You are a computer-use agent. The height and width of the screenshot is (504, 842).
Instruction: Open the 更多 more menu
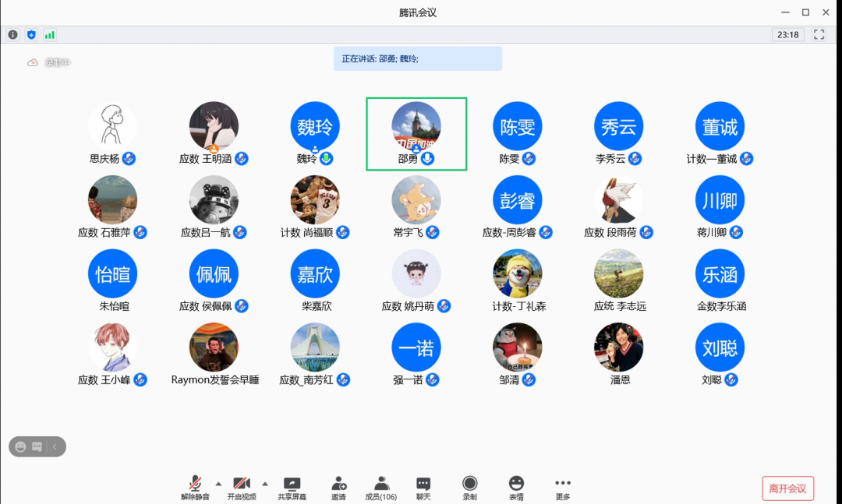click(563, 488)
